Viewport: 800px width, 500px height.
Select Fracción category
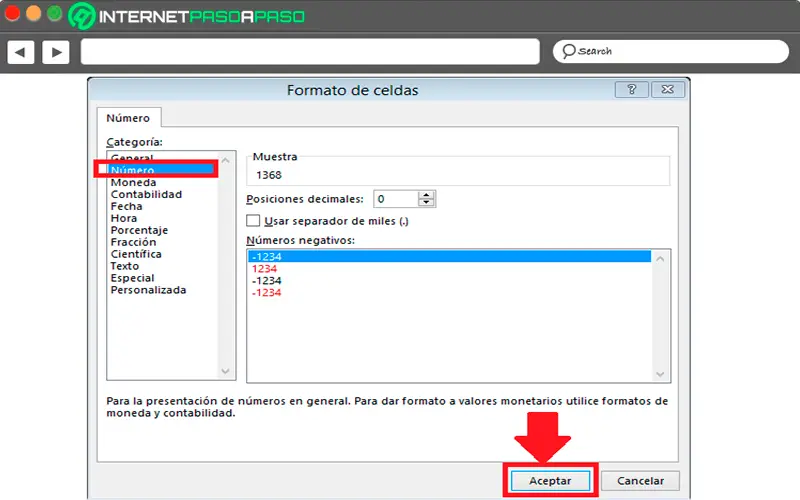tap(134, 242)
